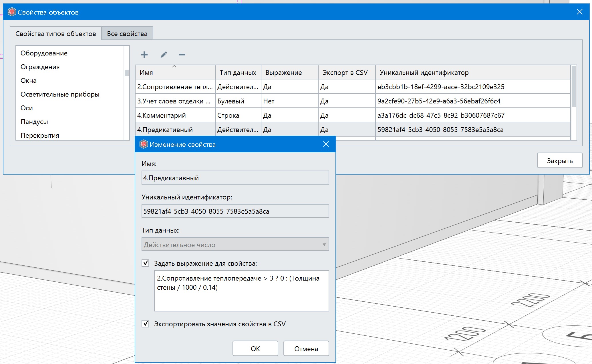Close the Свойства объектов window with the X
Image resolution: width=592 pixels, height=364 pixels.
click(580, 12)
